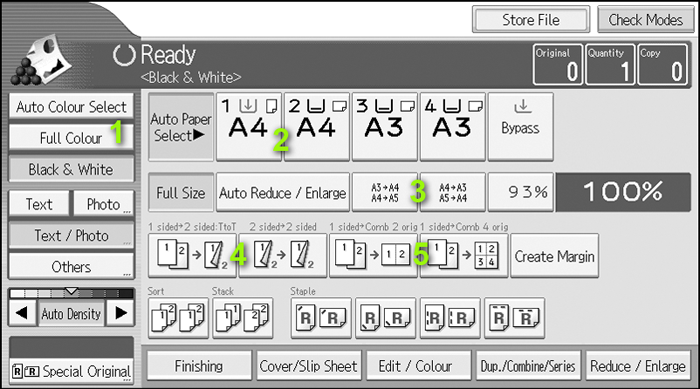Screen dimensions: 700x389
Task: Select paper tray 2 A4 landscape
Action: [x=317, y=127]
